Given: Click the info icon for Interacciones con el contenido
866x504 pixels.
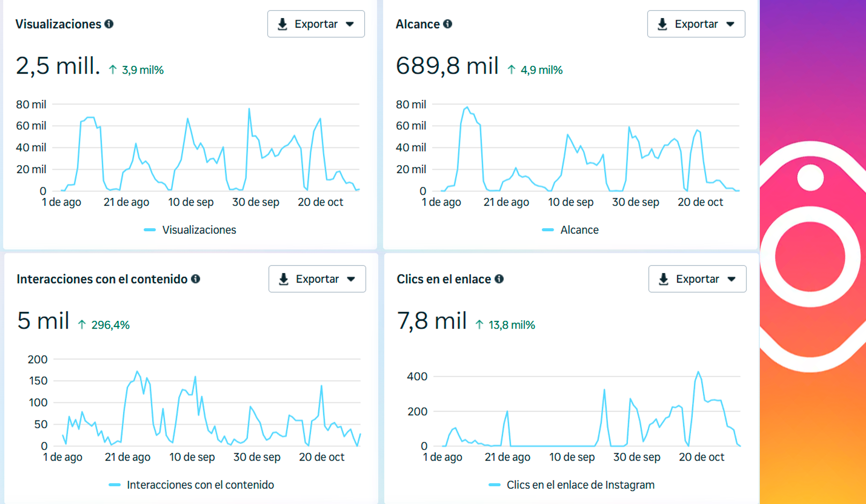Looking at the screenshot, I should [196, 279].
